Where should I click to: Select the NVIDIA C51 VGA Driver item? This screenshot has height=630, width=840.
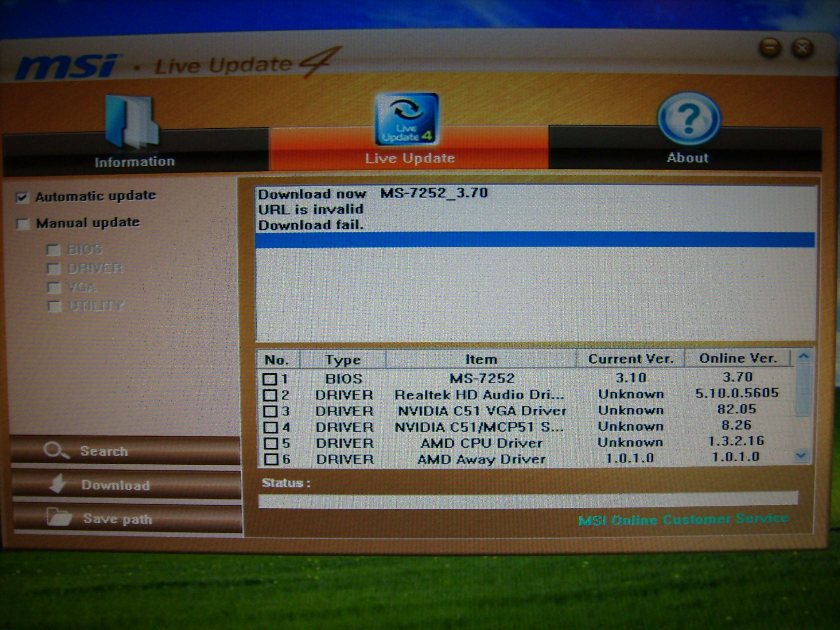point(482,411)
